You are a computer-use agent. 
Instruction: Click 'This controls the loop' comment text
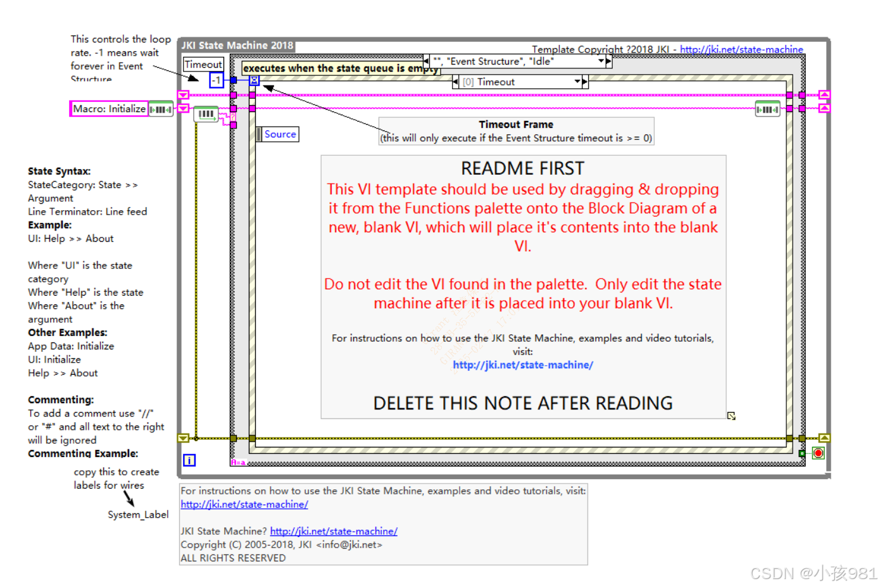click(121, 39)
